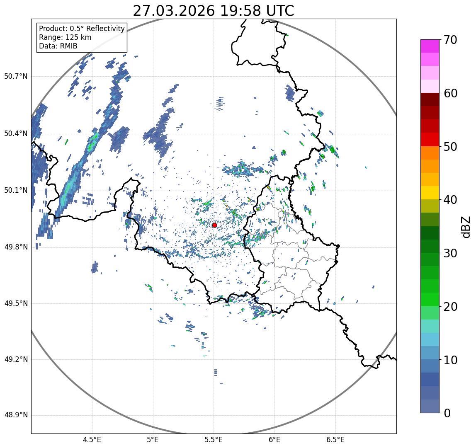
Task: Click the colorbar tick label 50
Action: tap(450, 147)
